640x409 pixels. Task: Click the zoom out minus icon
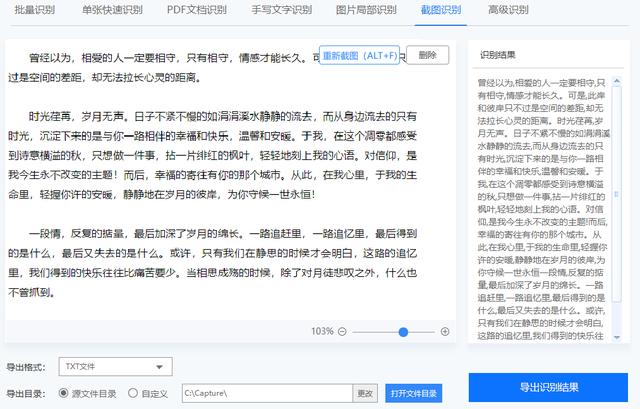(342, 331)
